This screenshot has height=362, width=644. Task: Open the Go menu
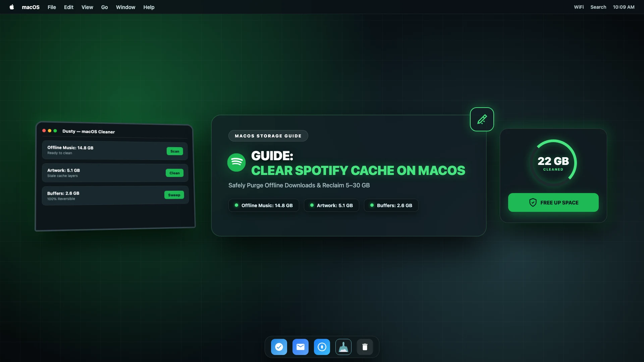[105, 7]
